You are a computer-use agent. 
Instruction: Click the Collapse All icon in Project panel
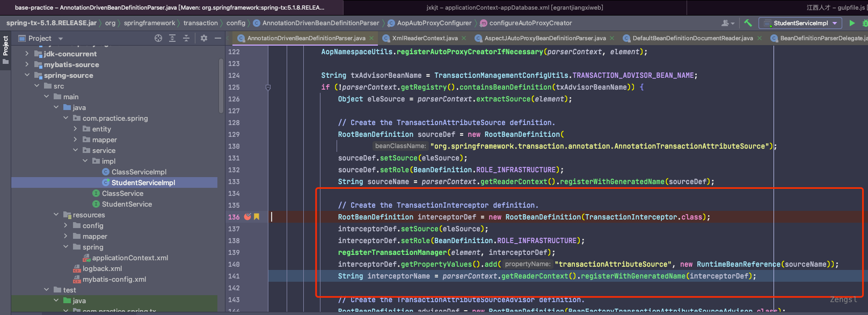(x=186, y=38)
